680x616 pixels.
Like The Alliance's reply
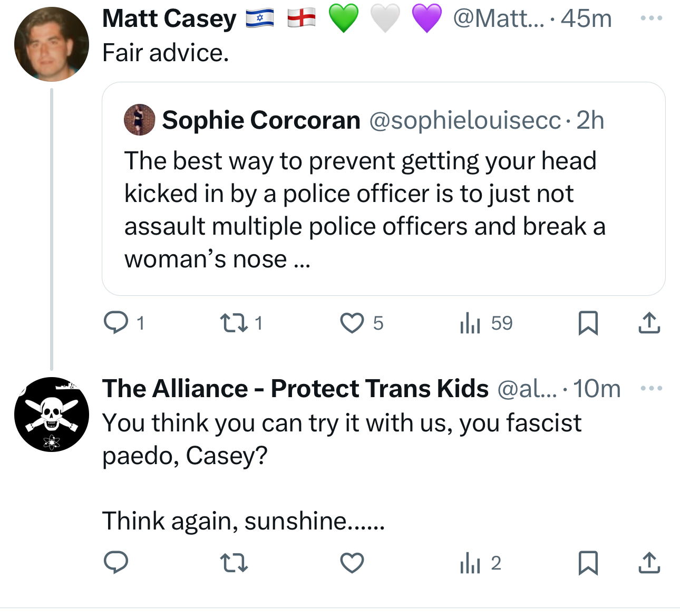pos(352,563)
